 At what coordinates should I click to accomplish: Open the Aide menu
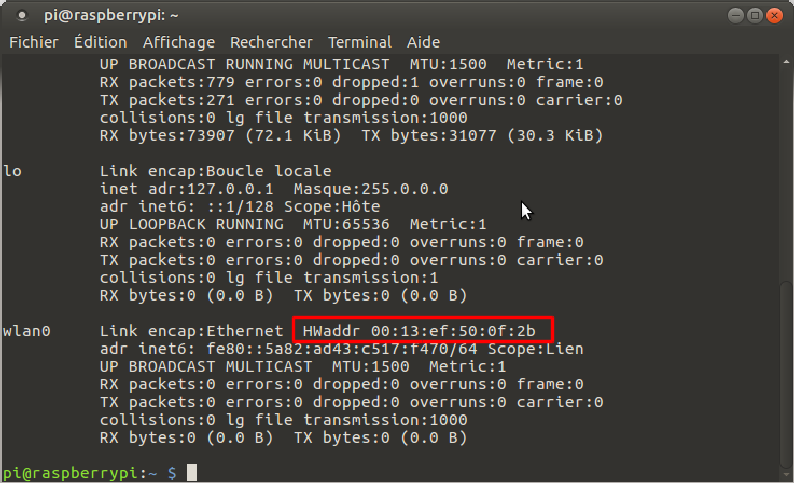click(x=424, y=42)
